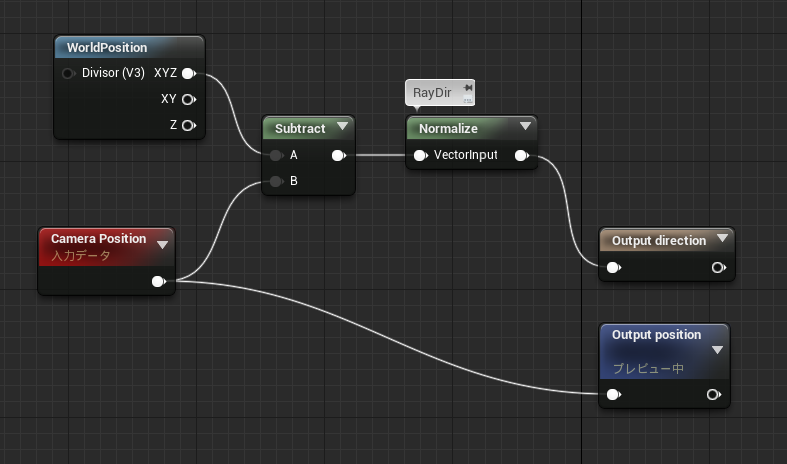
Task: Click the Subtract node output pin
Action: click(x=339, y=156)
